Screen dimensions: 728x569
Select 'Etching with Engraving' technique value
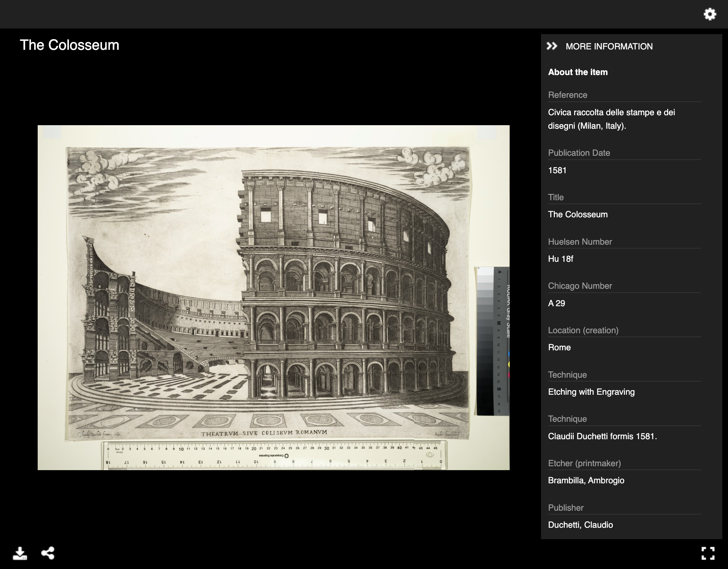tap(591, 392)
